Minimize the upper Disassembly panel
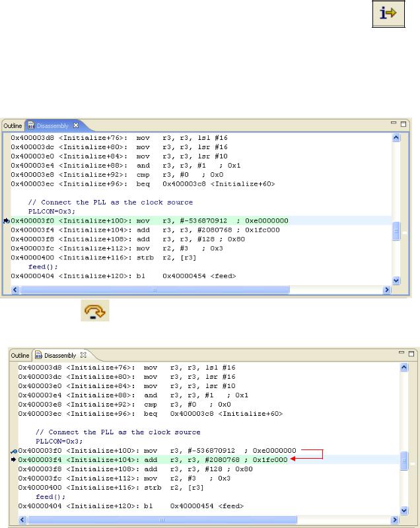This screenshot has width=420, height=528. 394,123
